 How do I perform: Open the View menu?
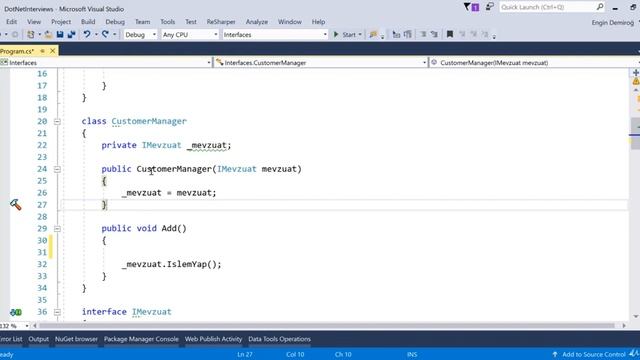click(34, 22)
